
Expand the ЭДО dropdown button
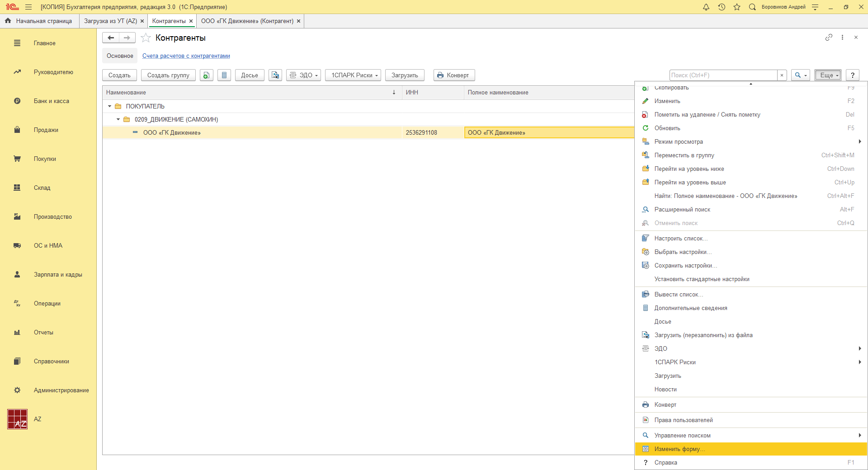click(304, 75)
